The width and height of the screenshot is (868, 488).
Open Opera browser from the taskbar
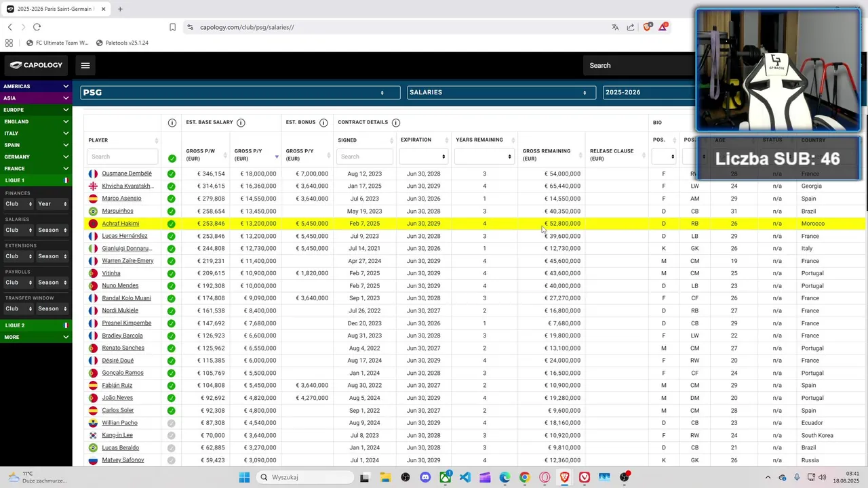coord(545,477)
